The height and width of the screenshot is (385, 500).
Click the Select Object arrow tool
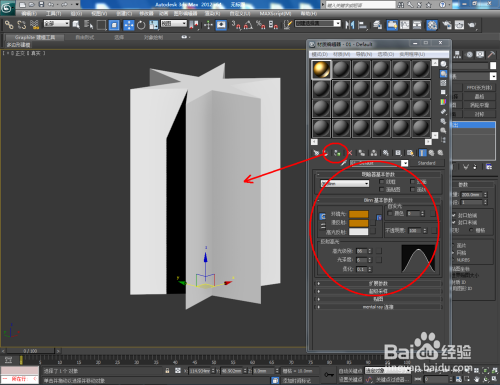[76, 25]
